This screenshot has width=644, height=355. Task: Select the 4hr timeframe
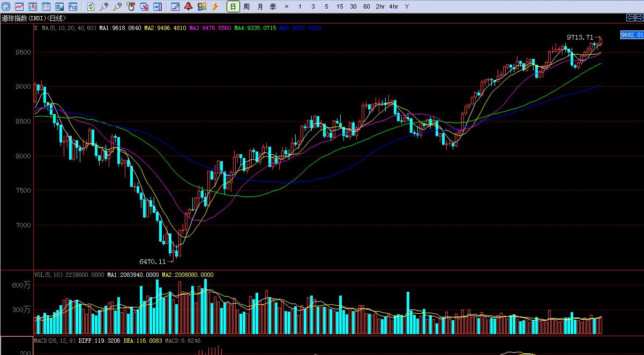coord(394,6)
